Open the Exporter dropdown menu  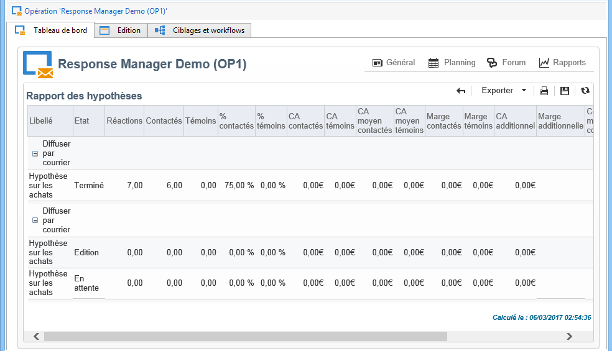504,91
